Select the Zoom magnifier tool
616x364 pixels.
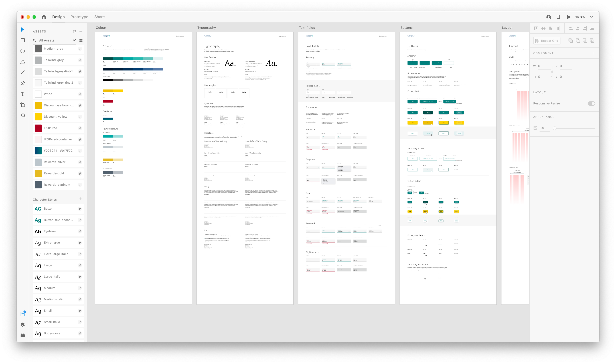click(23, 116)
